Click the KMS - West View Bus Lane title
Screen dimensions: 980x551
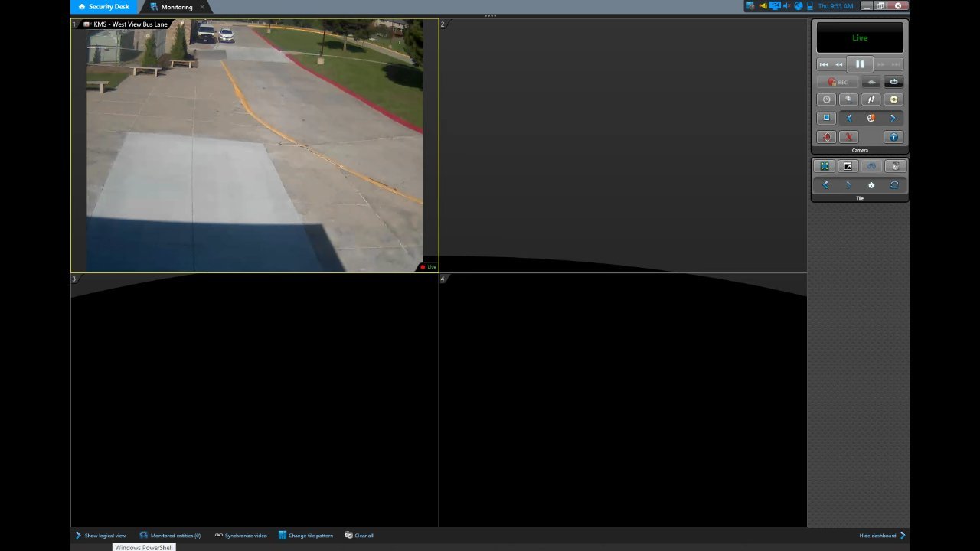tap(130, 24)
